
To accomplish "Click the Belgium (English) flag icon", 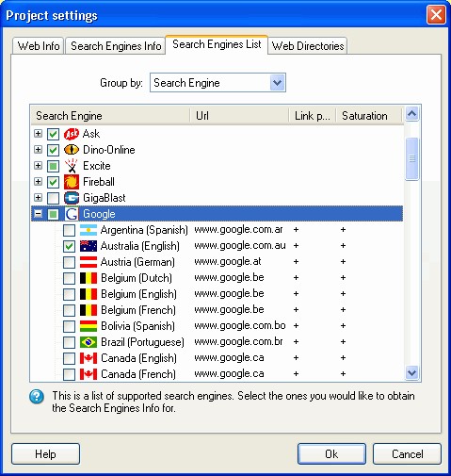I will point(89,294).
